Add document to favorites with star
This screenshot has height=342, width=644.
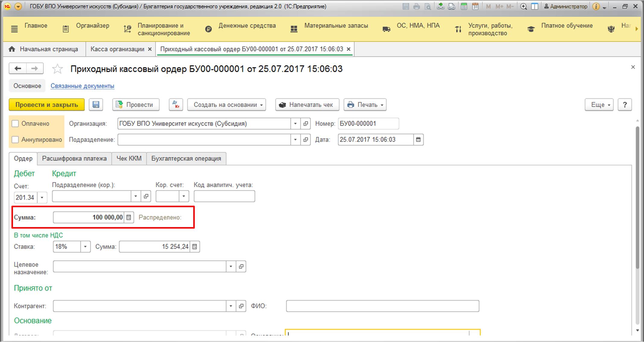tap(57, 69)
